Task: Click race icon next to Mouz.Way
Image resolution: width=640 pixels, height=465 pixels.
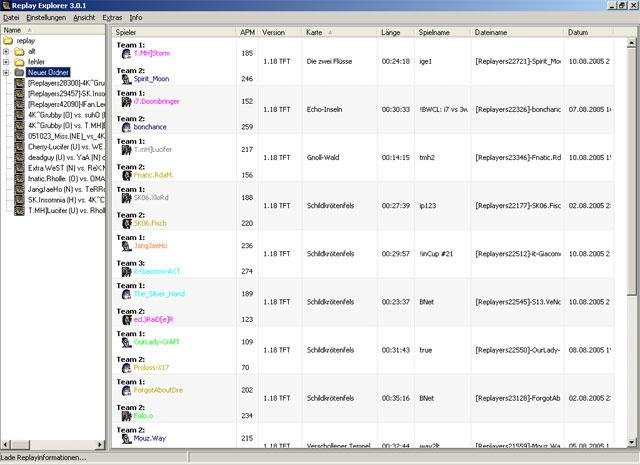Action: [127, 439]
